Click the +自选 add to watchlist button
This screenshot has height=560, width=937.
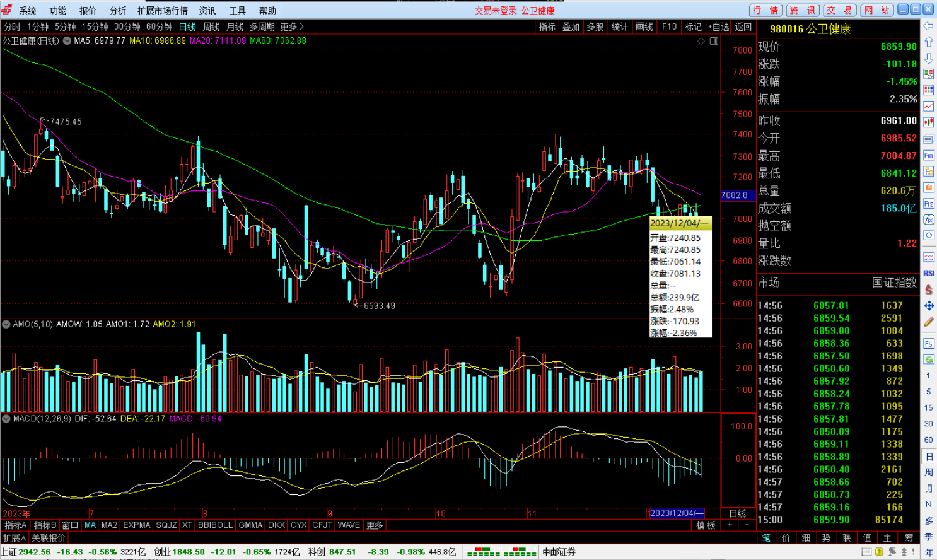(x=718, y=26)
